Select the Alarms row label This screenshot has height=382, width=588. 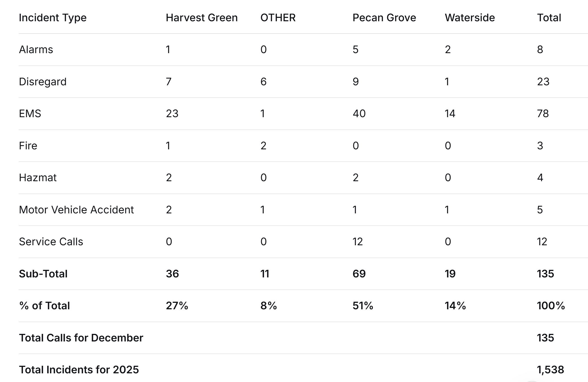36,49
